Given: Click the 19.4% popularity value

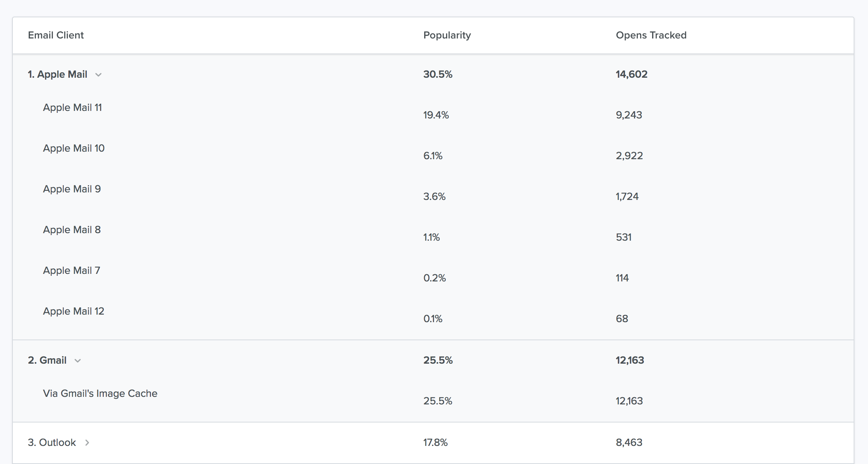Looking at the screenshot, I should point(436,115).
